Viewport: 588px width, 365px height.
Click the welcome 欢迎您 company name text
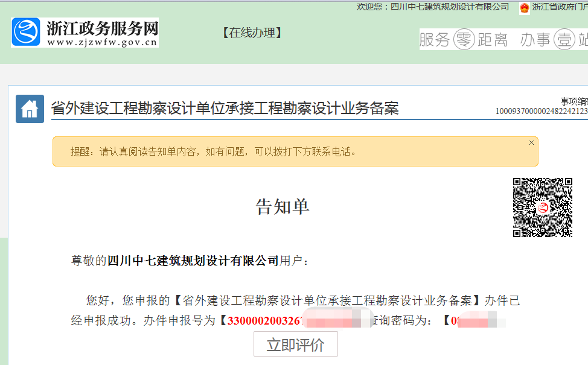[x=369, y=8]
